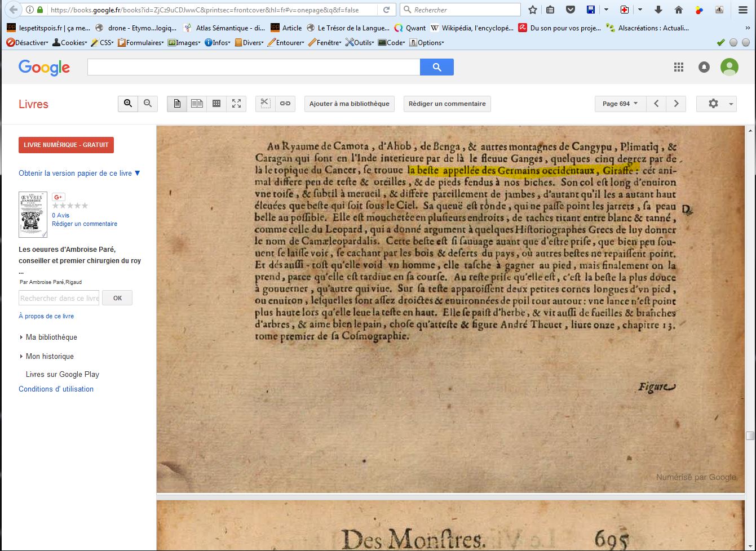Switch to two-page view mode
Image resolution: width=756 pixels, height=551 pixels.
tap(197, 104)
